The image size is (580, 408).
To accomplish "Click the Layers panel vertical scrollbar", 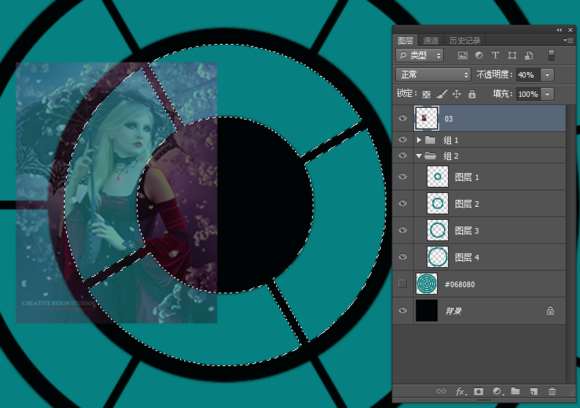I will pyautogui.click(x=570, y=244).
